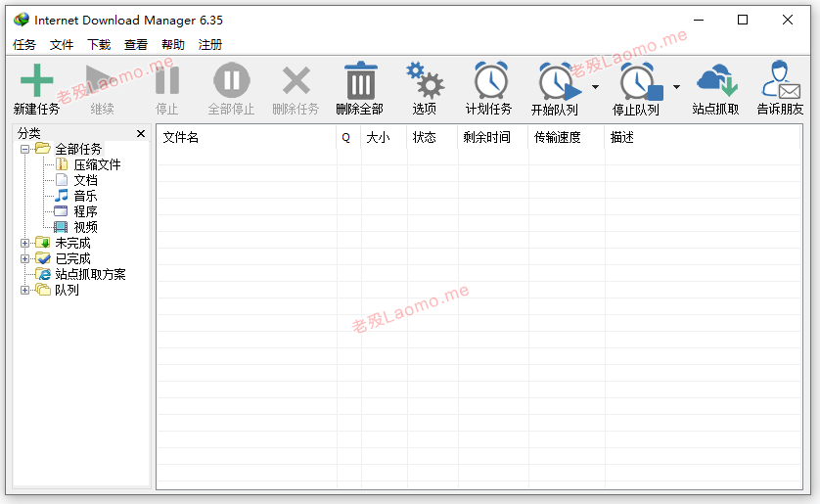The height and width of the screenshot is (504, 820).
Task: Select 压缩文件 category
Action: [x=97, y=164]
